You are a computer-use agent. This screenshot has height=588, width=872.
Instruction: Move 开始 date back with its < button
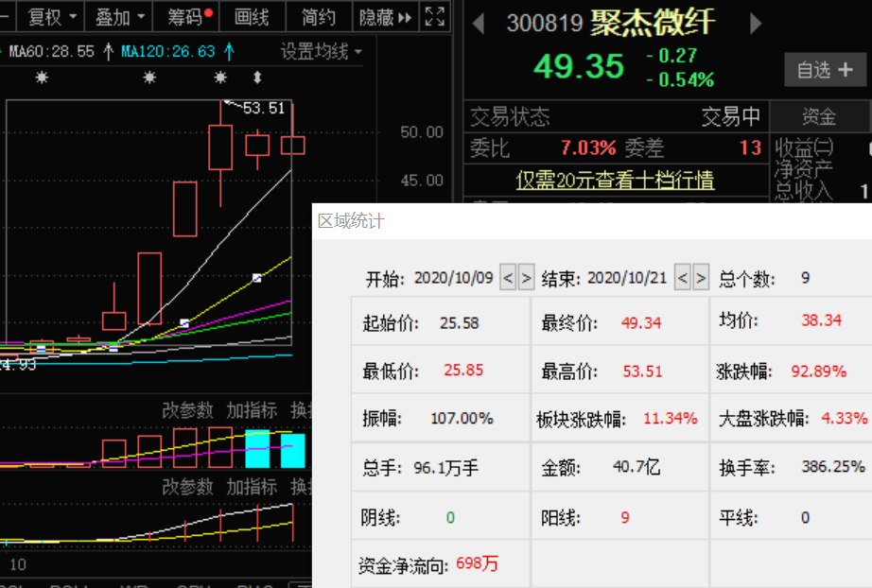(508, 277)
